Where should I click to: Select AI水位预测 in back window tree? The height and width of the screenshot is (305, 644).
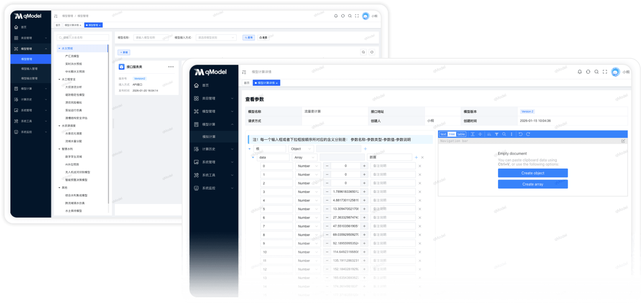click(72, 164)
